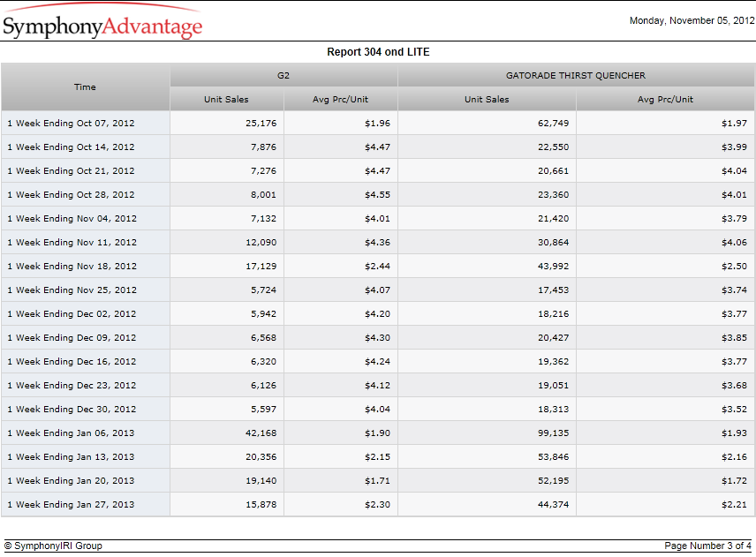This screenshot has width=756, height=557.
Task: Select row 1 Week Ending Nov 25, 2012
Action: tap(378, 290)
